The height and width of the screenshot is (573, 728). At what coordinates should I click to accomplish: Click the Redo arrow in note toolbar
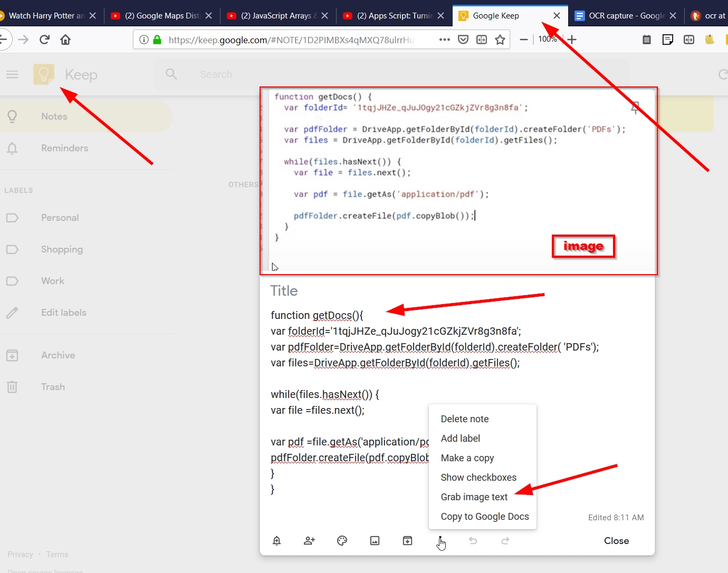coord(505,540)
